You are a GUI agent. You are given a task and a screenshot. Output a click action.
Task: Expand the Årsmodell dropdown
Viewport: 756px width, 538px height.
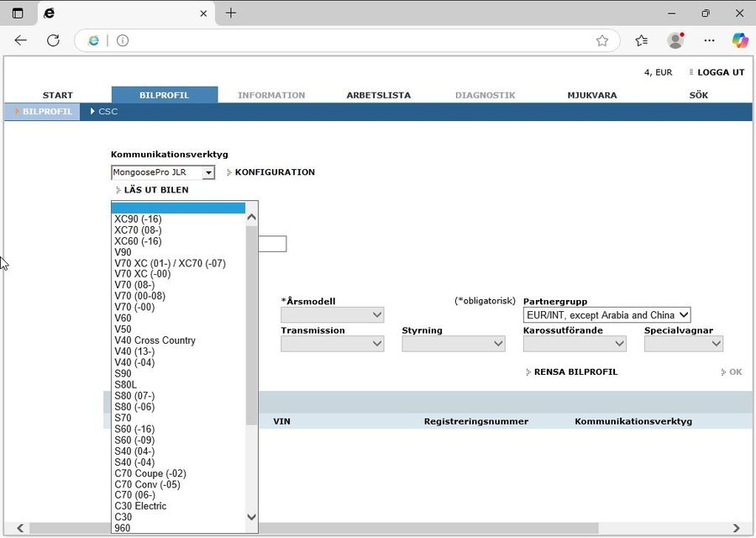pyautogui.click(x=332, y=315)
